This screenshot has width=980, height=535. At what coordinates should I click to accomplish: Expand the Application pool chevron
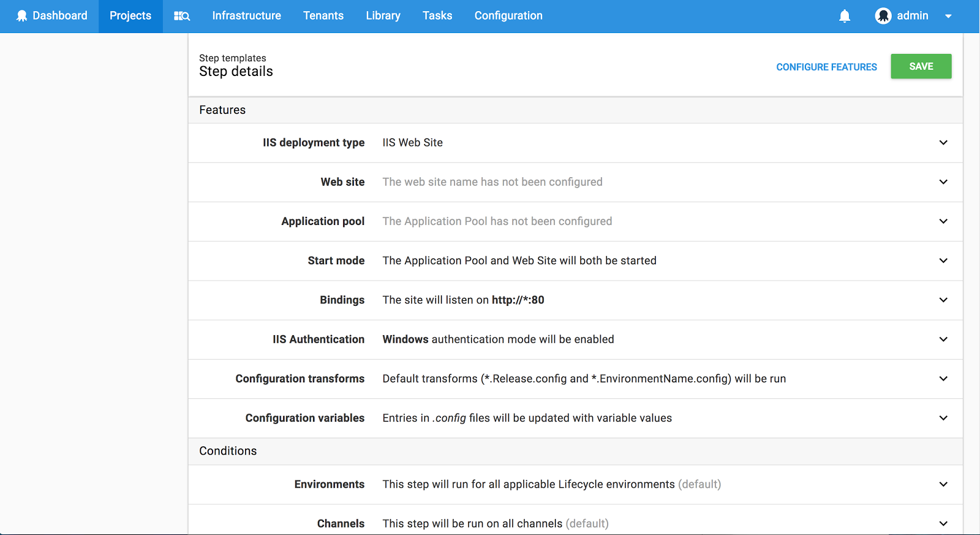[943, 221]
